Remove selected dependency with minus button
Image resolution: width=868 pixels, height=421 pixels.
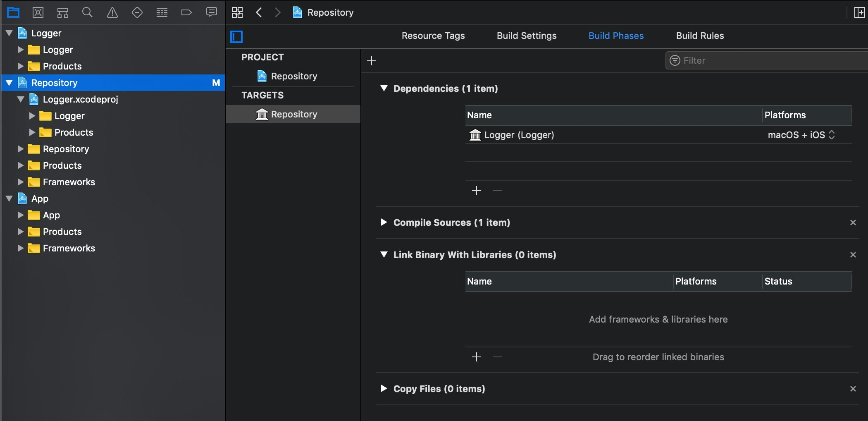tap(497, 191)
